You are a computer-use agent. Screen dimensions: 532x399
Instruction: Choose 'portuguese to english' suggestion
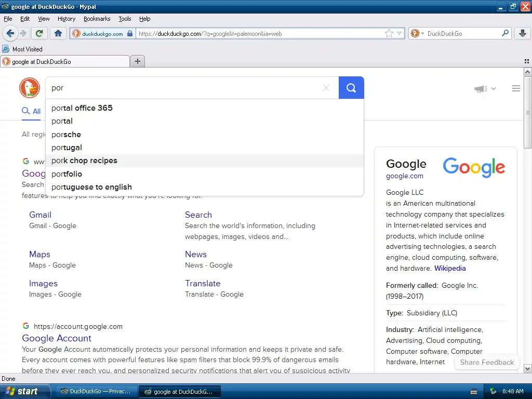coord(205,187)
